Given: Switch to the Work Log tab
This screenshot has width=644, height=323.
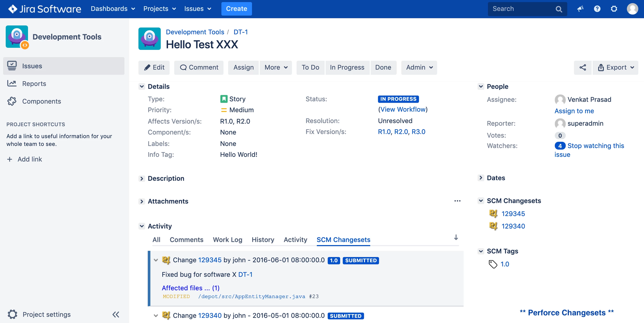Looking at the screenshot, I should 228,240.
